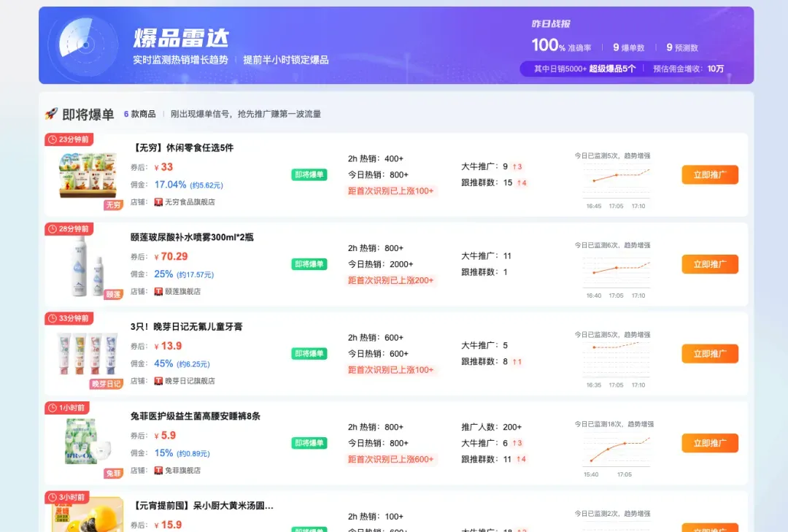Open store link 颐莲旗舰店
788x532 pixels.
183,292
